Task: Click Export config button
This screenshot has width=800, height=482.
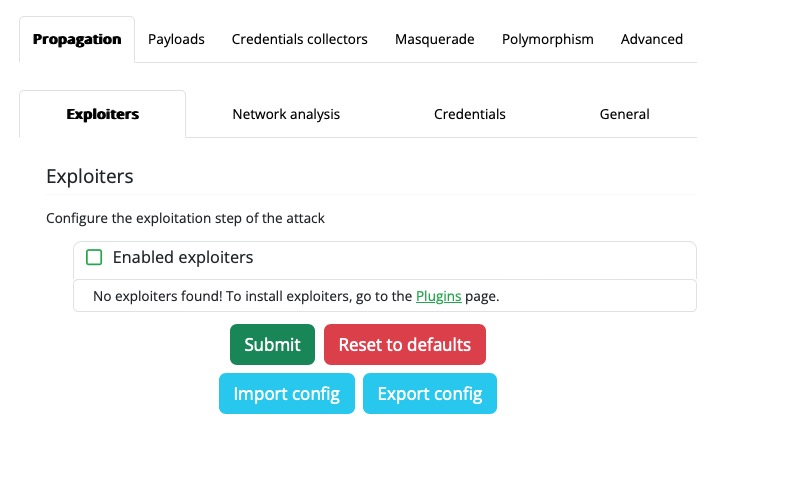Action: [429, 393]
